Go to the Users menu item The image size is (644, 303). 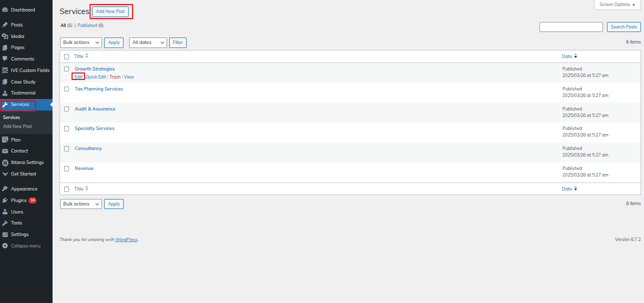coord(17,212)
